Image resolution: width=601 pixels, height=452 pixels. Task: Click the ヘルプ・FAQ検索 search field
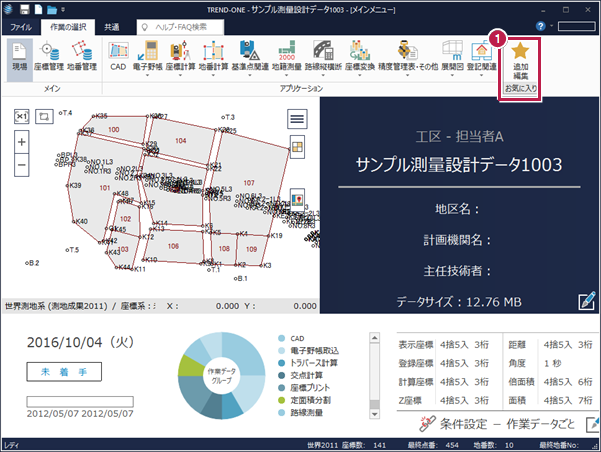click(181, 27)
